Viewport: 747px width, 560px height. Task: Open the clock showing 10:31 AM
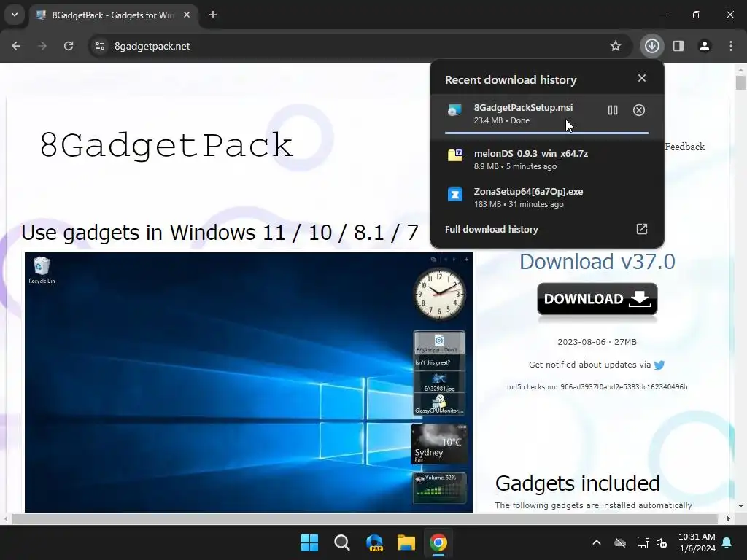tap(697, 542)
